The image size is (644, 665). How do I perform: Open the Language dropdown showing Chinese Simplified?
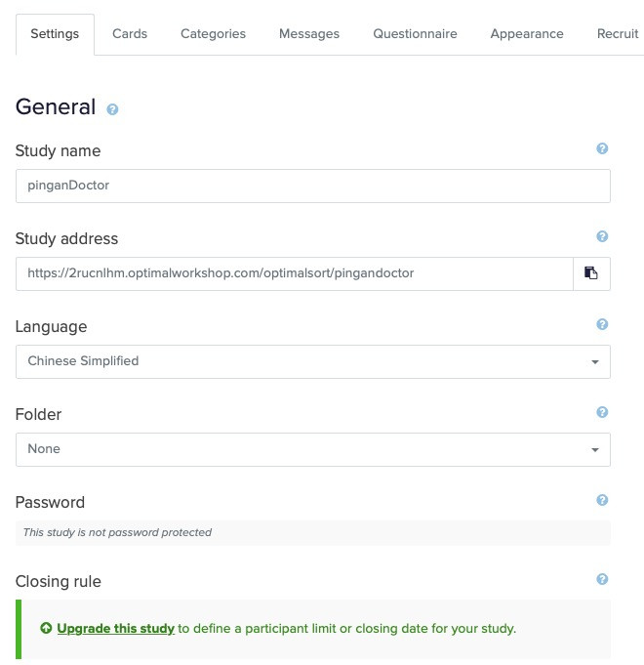tap(313, 361)
